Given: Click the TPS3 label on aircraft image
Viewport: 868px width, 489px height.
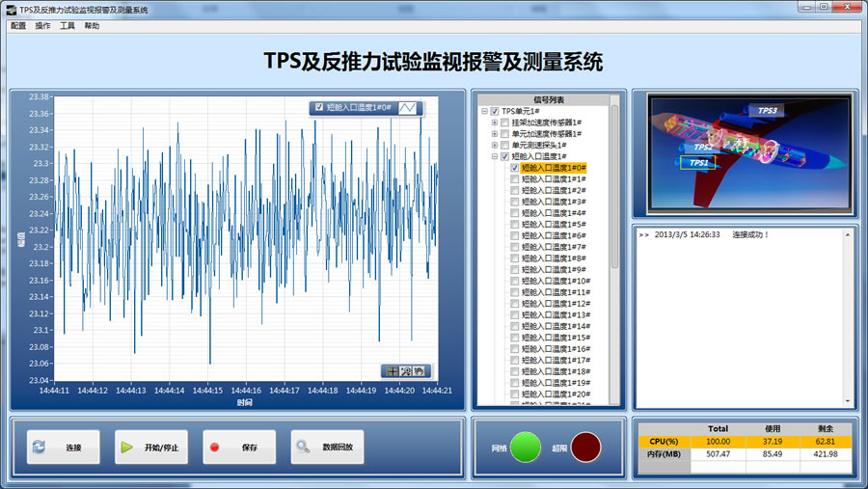Looking at the screenshot, I should pyautogui.click(x=767, y=111).
